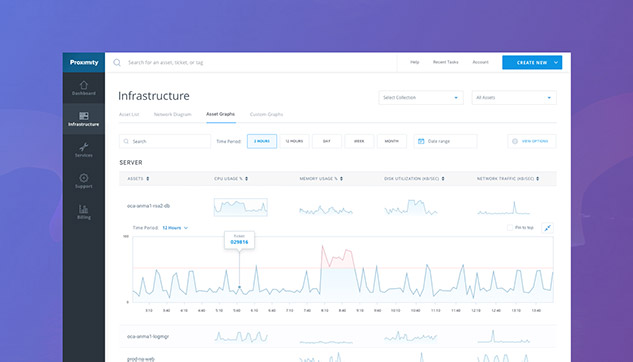This screenshot has height=362, width=633.
Task: Select disk utilization sparkline for oca-anma1-logmgr
Action: click(x=411, y=337)
